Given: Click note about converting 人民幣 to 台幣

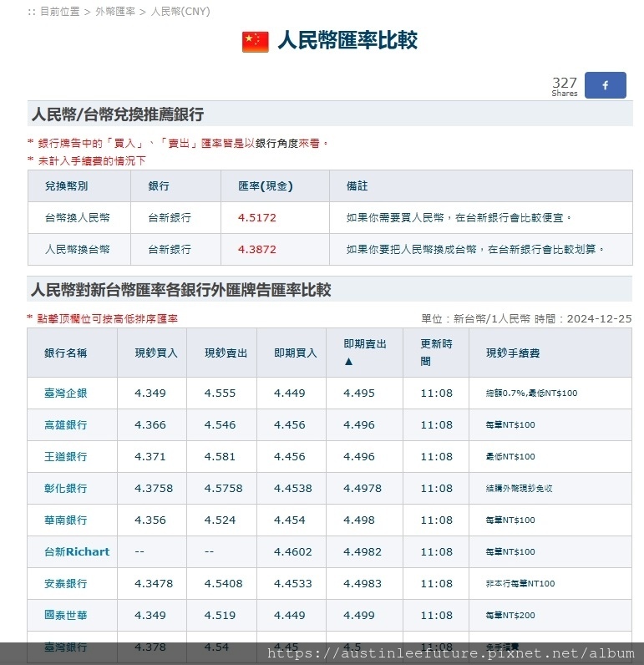Looking at the screenshot, I should click(475, 249).
